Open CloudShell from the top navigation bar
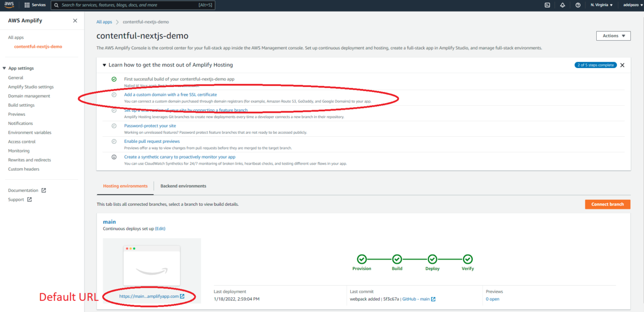 coord(547,5)
